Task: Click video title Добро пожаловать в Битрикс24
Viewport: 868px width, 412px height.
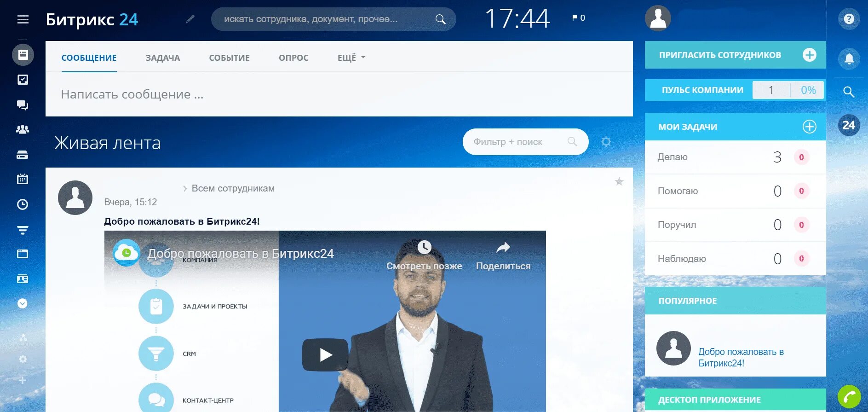Action: click(x=241, y=254)
